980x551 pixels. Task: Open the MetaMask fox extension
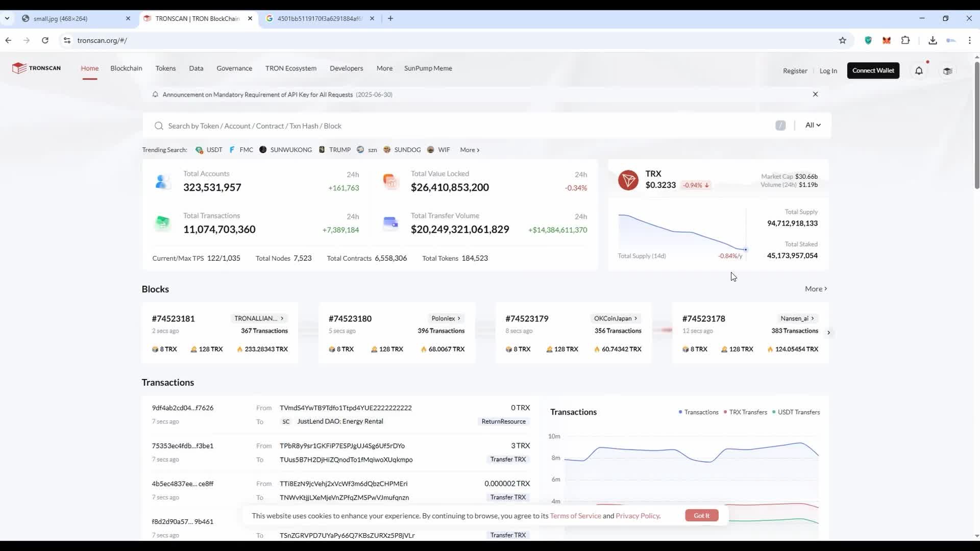coord(887,40)
